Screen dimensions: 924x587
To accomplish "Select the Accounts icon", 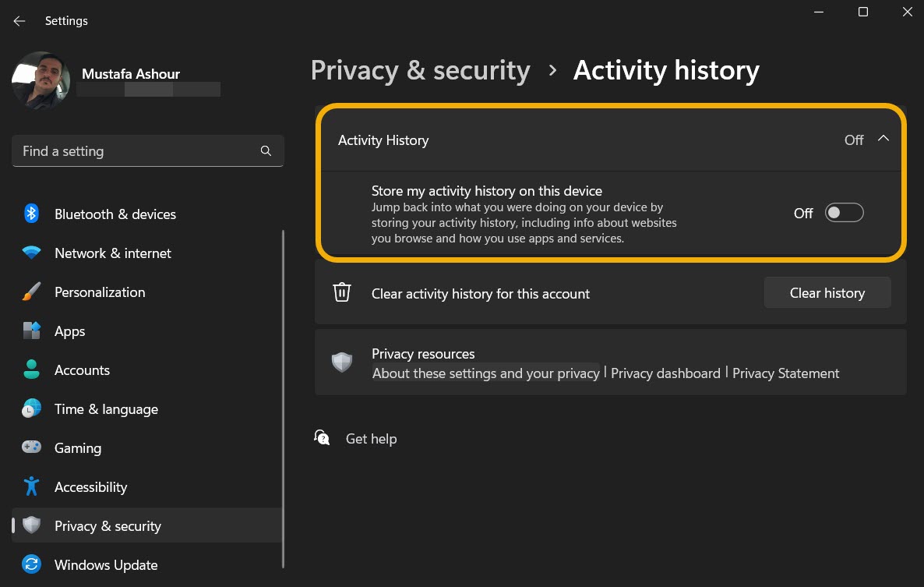I will (x=31, y=370).
